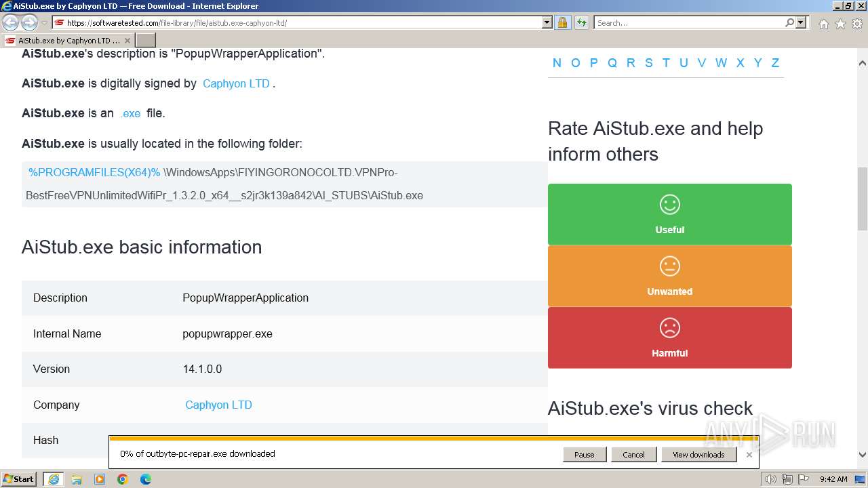The height and width of the screenshot is (488, 868).
Task: Jump to letter T in file index
Action: 666,63
